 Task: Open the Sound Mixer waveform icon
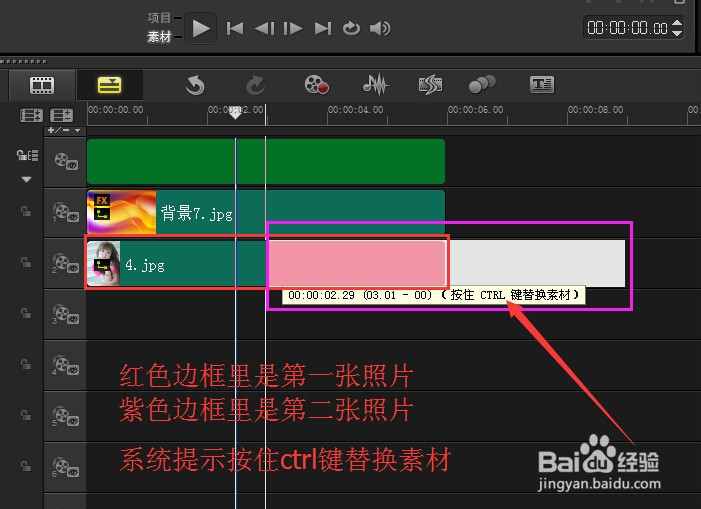[376, 84]
